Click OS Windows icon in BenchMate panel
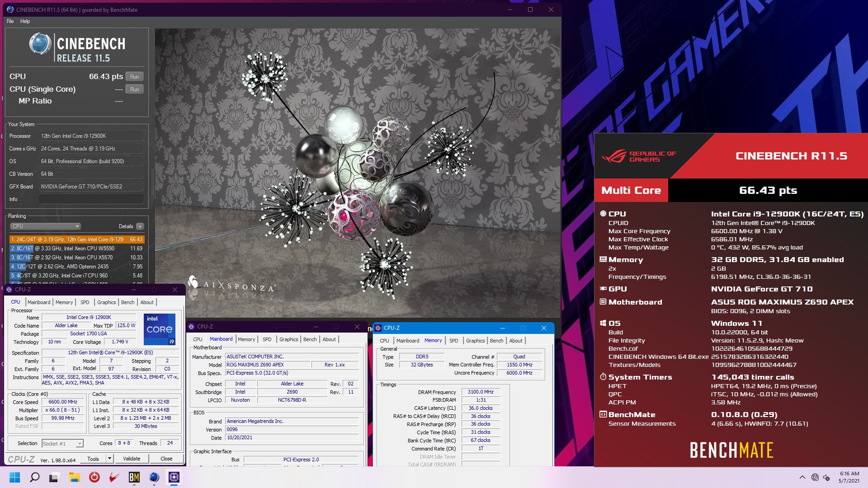The width and height of the screenshot is (868, 488). (603, 323)
